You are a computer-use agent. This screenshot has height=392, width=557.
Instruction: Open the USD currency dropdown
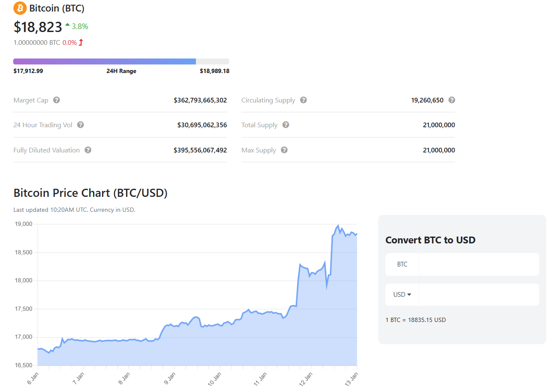click(x=402, y=295)
